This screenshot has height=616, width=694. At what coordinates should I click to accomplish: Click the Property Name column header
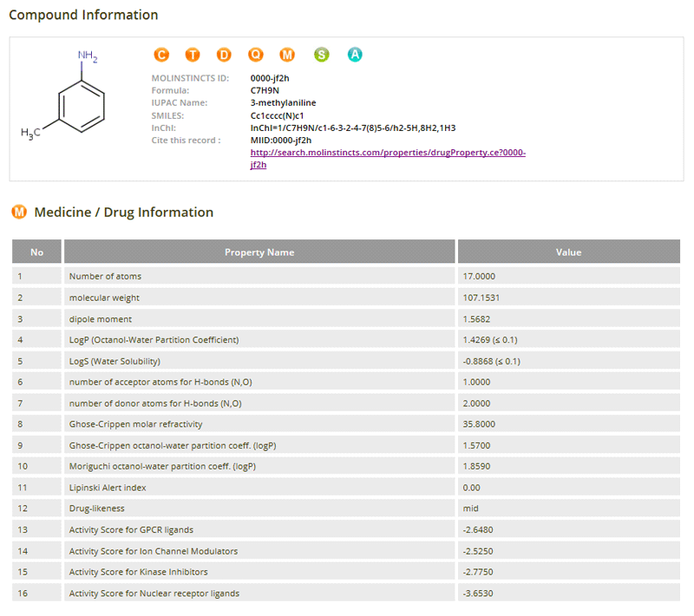tap(259, 252)
